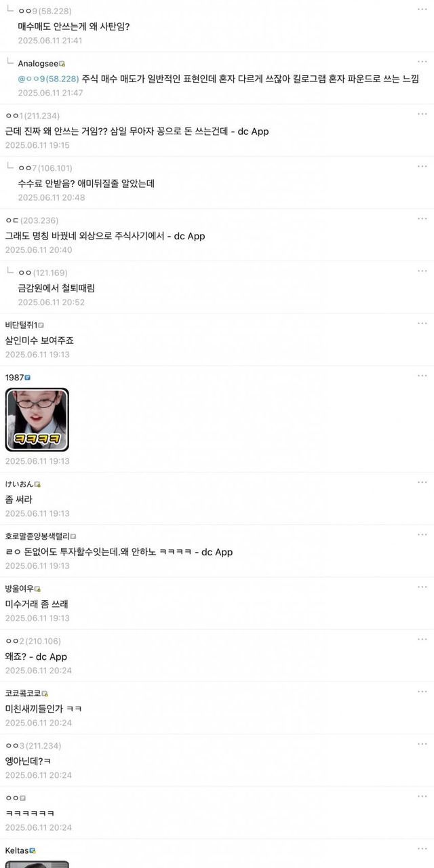Open more options for 매수매도 comment
The image size is (434, 868).
422,9
